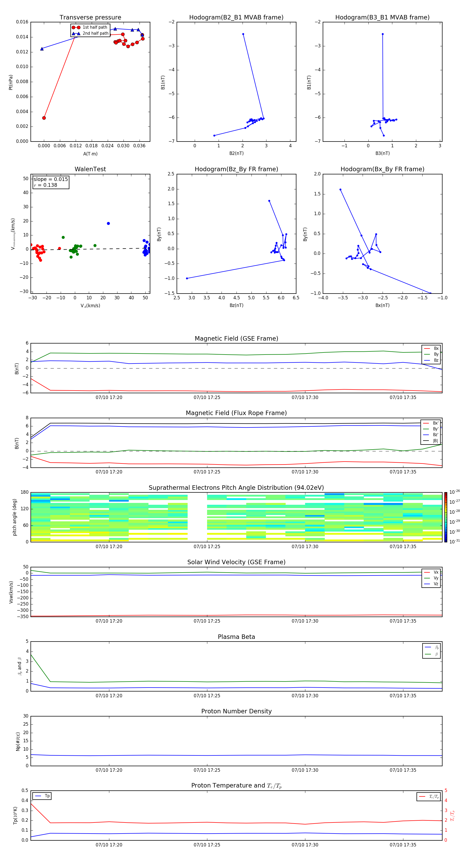Click the 07/10 17:25 tick under Proton Number Density

207,770
